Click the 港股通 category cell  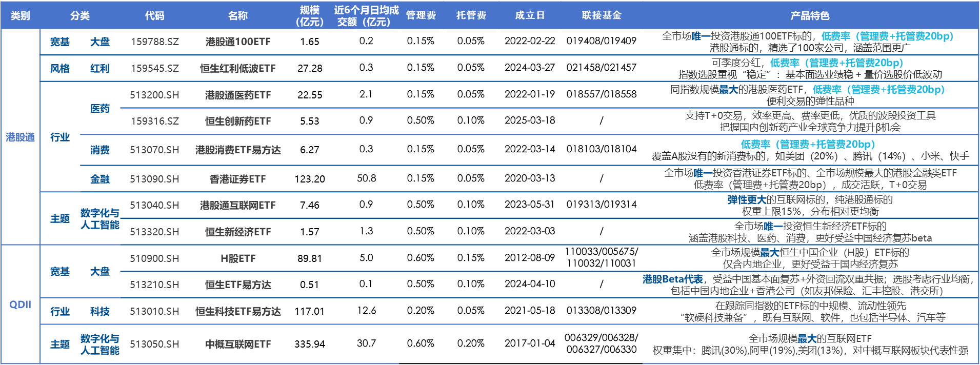(20, 137)
